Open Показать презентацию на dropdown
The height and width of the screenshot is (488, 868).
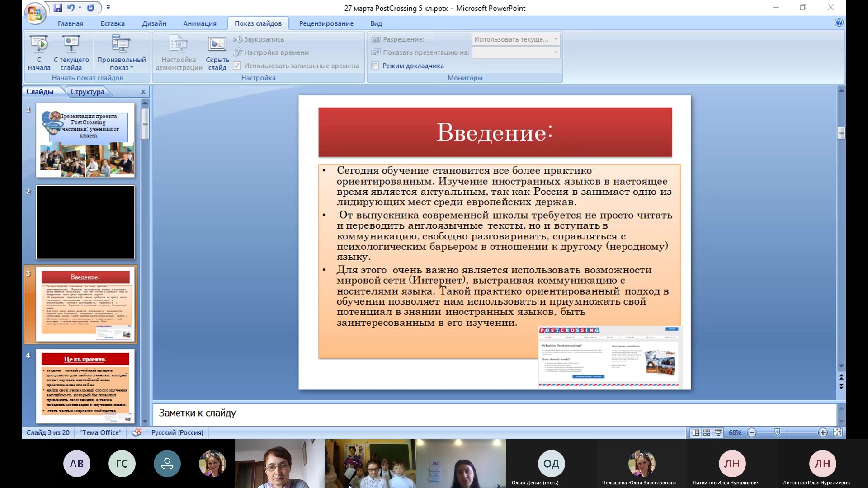point(556,52)
